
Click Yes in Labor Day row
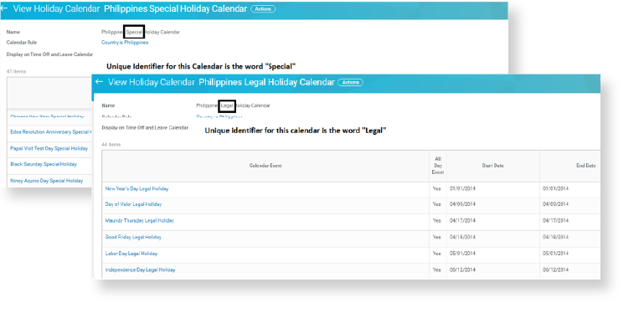(436, 254)
